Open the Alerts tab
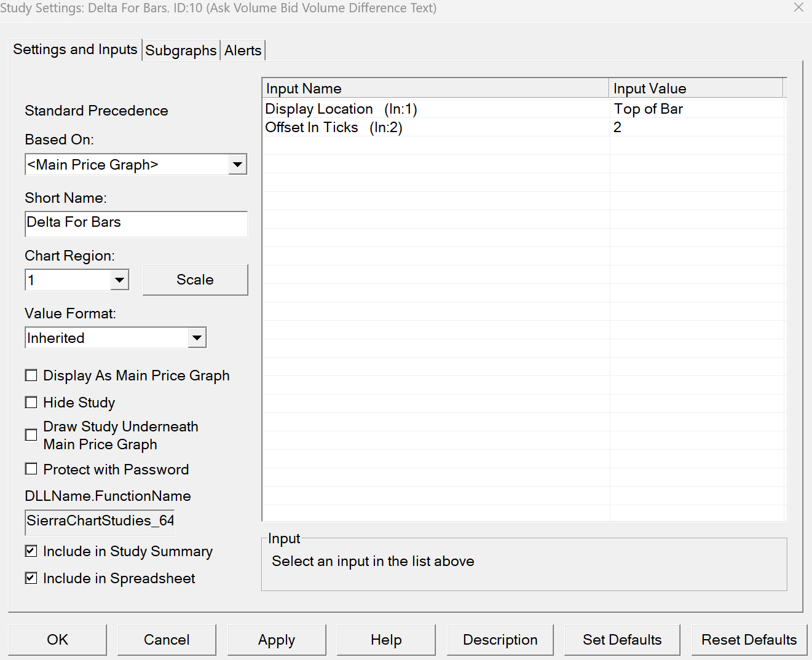Screen dimensions: 812x660 pos(243,50)
